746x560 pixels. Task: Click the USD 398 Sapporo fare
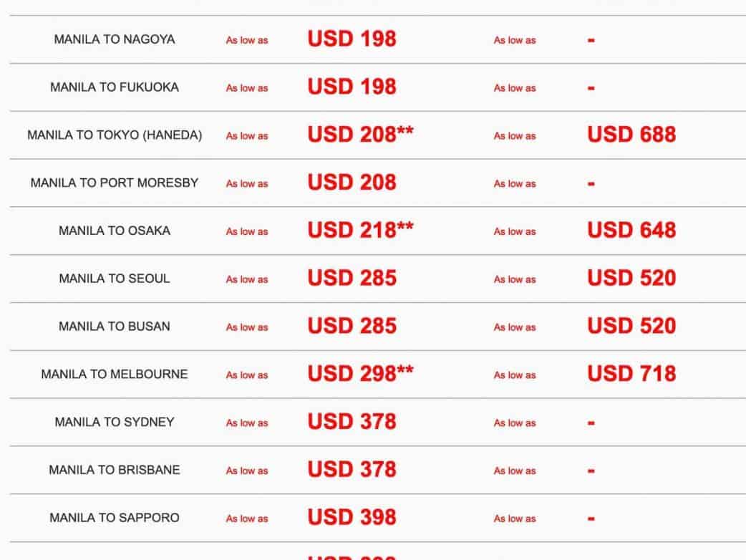click(352, 517)
